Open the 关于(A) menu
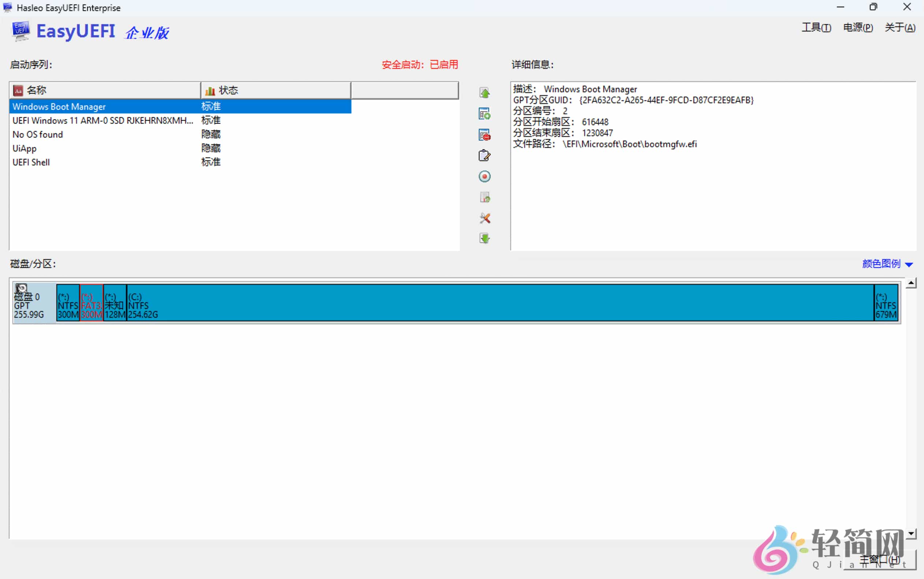Viewport: 924px width, 579px height. [900, 27]
